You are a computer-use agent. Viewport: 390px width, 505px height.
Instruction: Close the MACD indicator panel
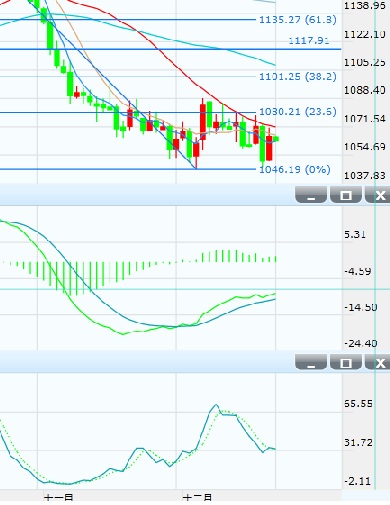378,195
